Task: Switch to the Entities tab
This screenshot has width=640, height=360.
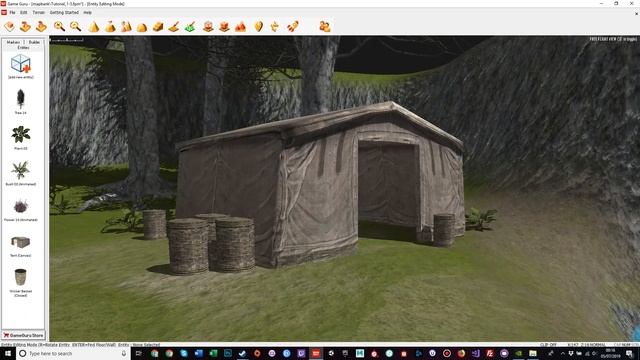Action: [x=23, y=48]
